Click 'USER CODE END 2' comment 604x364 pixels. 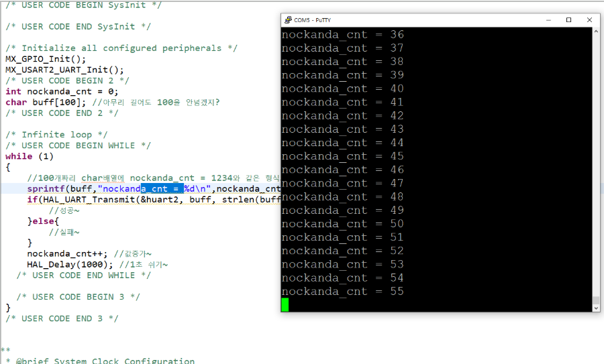(62, 113)
